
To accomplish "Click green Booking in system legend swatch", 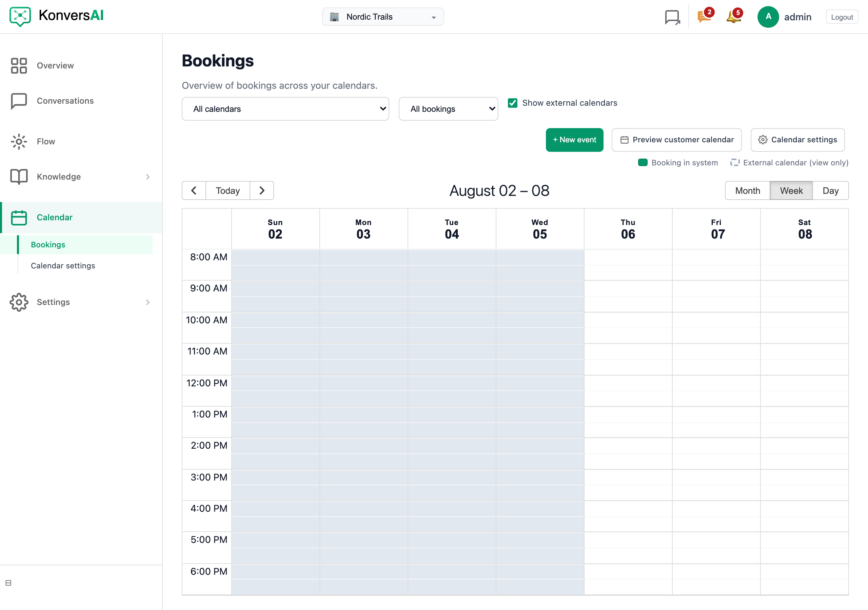I will click(x=643, y=163).
